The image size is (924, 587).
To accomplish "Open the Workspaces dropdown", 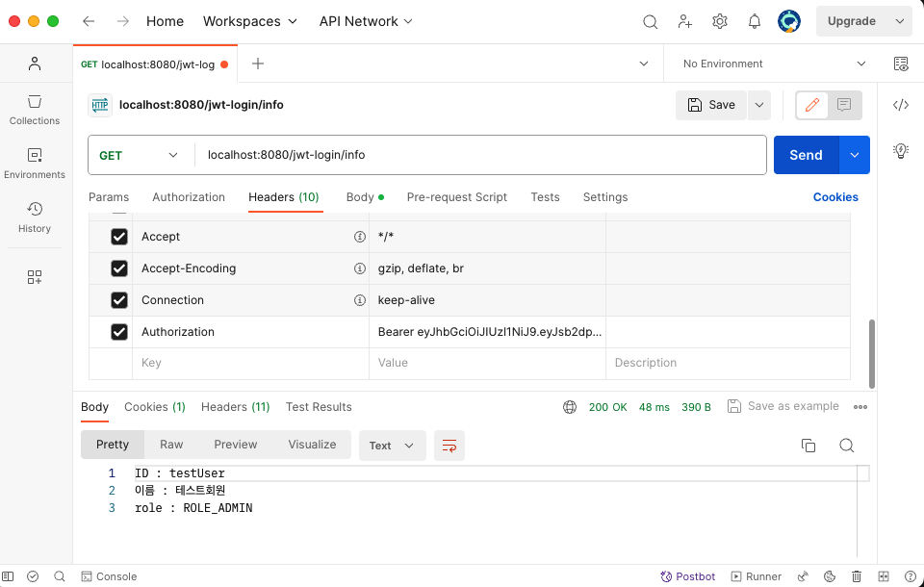I will pyautogui.click(x=250, y=21).
